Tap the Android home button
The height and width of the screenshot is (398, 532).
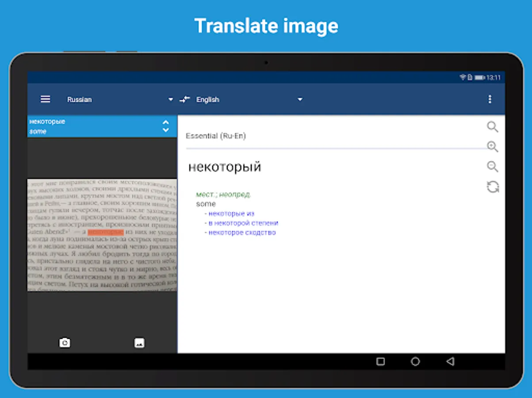(x=415, y=362)
